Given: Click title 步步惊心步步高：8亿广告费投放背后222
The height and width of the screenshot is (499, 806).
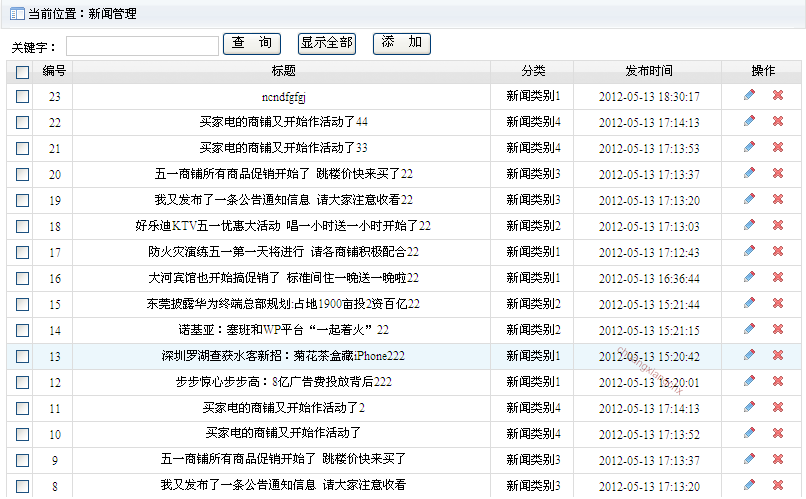Looking at the screenshot, I should tap(283, 382).
